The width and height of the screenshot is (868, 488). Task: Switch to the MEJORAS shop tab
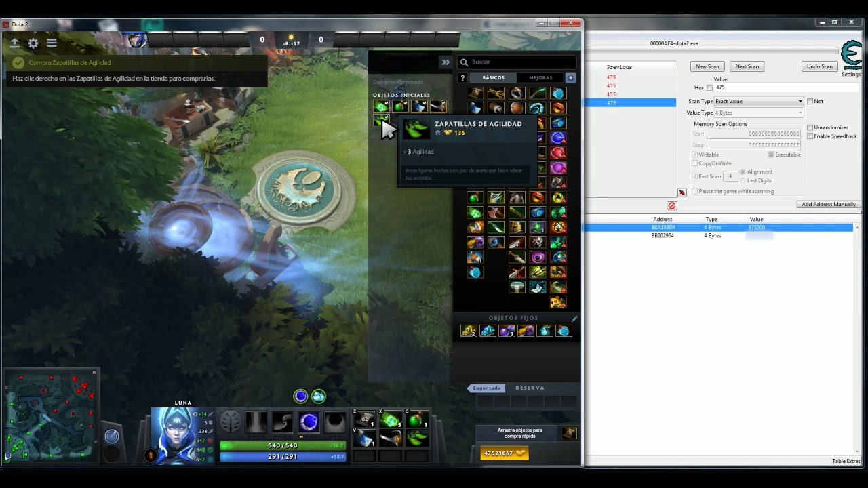coord(540,78)
